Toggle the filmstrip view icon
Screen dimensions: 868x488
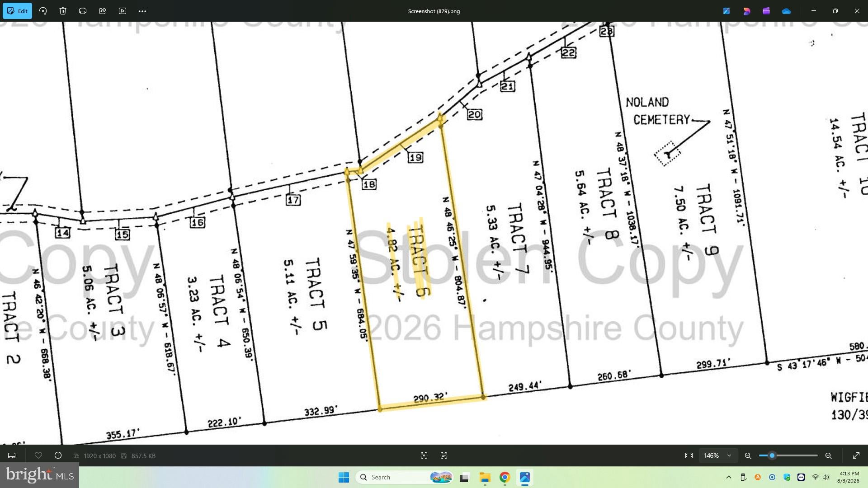tap(12, 455)
